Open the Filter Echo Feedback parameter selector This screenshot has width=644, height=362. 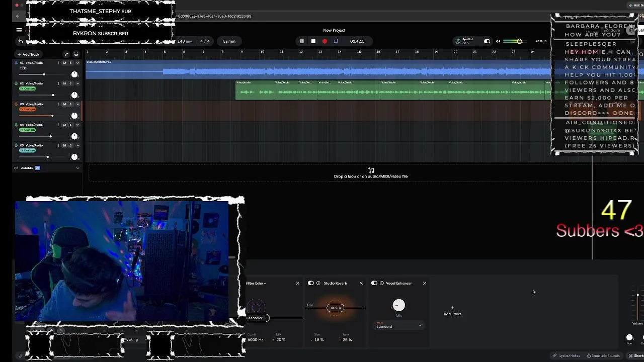[x=257, y=318]
